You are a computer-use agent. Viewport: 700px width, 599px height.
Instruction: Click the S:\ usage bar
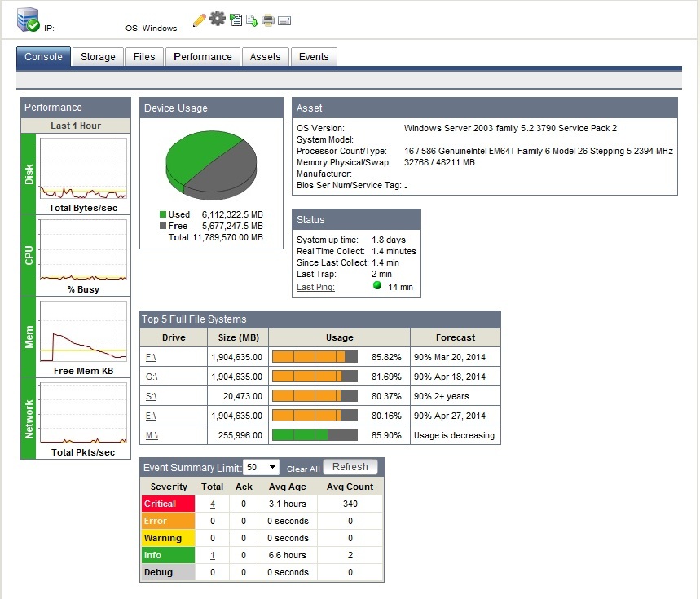coord(315,395)
